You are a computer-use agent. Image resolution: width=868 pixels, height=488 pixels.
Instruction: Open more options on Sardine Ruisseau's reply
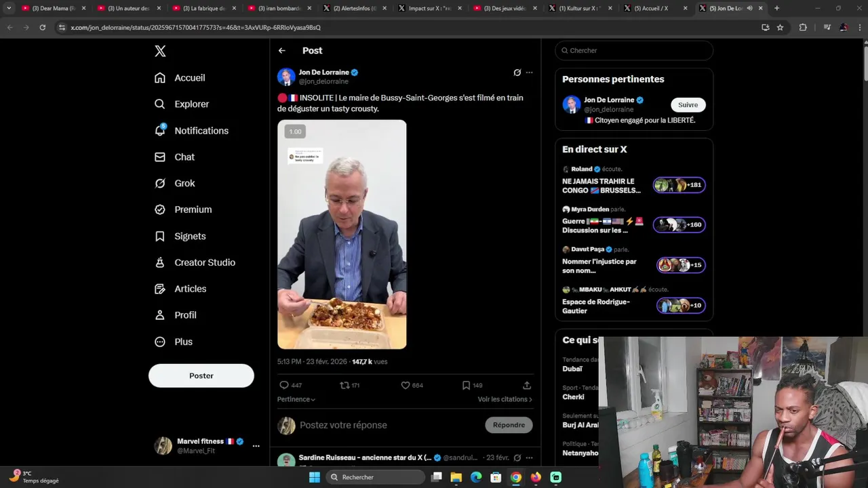click(529, 457)
